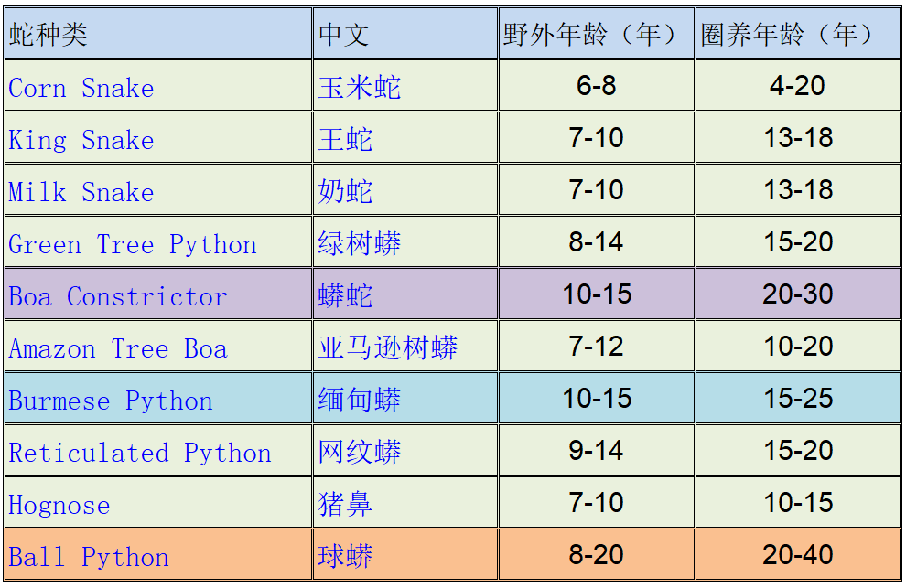Click the 绿树蟒 link
This screenshot has width=906, height=588.
[x=360, y=244]
